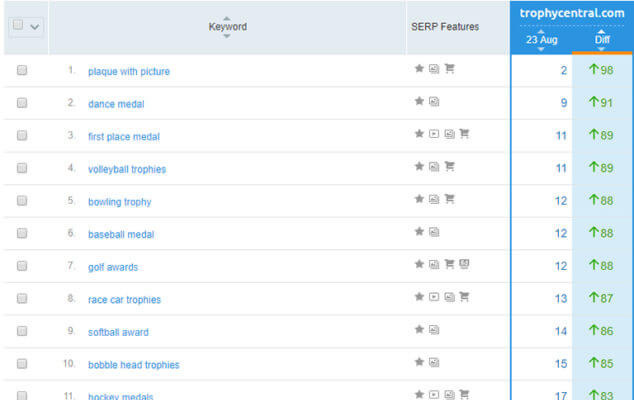634x400 pixels.
Task: Click image icon in softball award row
Action: pyautogui.click(x=434, y=330)
